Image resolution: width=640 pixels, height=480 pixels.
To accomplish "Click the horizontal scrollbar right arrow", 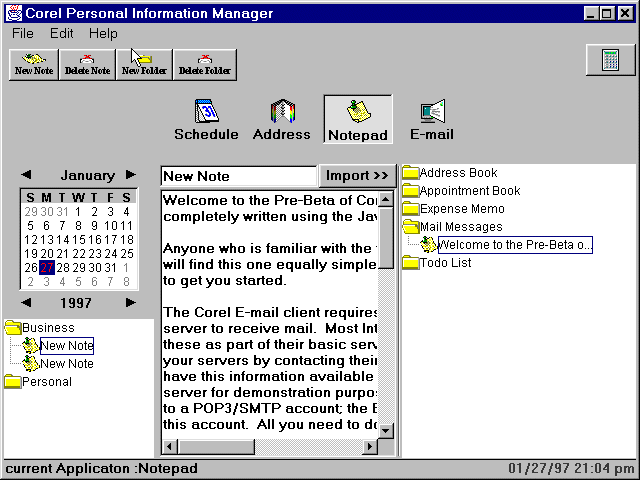I will (x=370, y=447).
